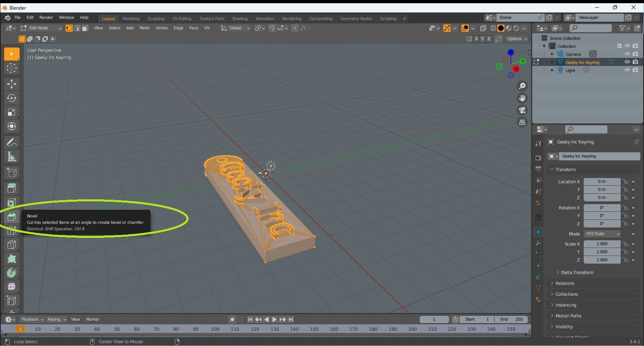Image resolution: width=644 pixels, height=346 pixels.
Task: Toggle proportional editing
Action: 295,28
